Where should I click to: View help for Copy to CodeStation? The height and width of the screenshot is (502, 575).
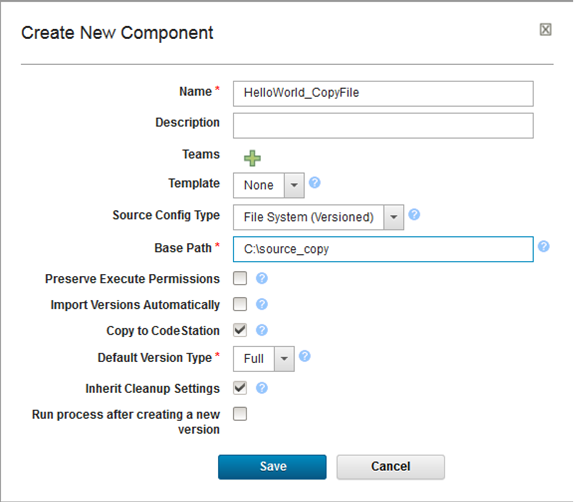[x=262, y=330]
